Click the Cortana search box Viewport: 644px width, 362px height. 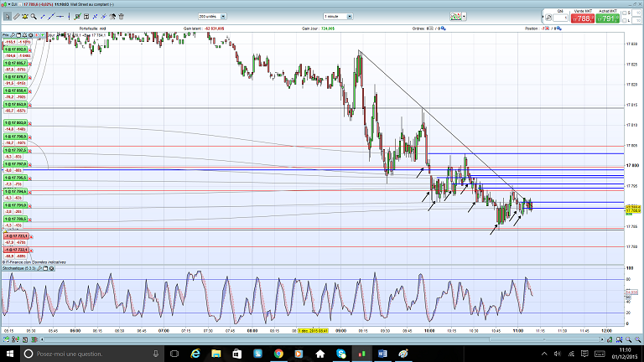94,354
